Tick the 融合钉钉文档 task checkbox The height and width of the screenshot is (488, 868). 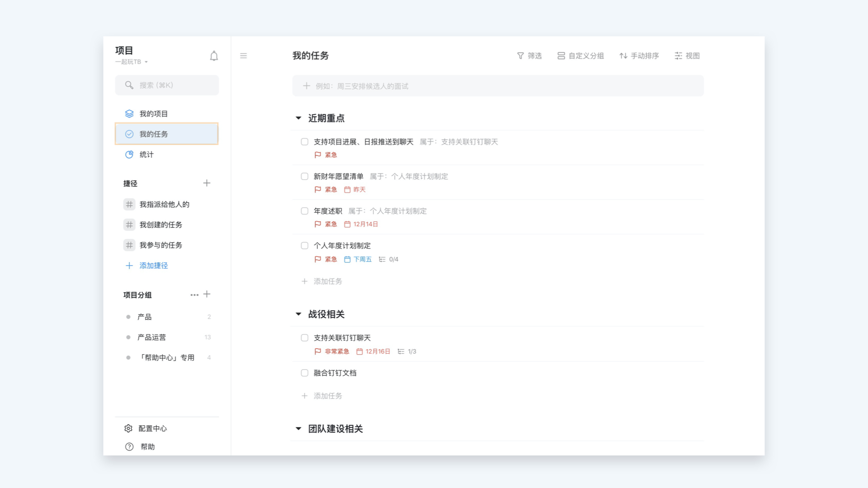[x=305, y=373]
